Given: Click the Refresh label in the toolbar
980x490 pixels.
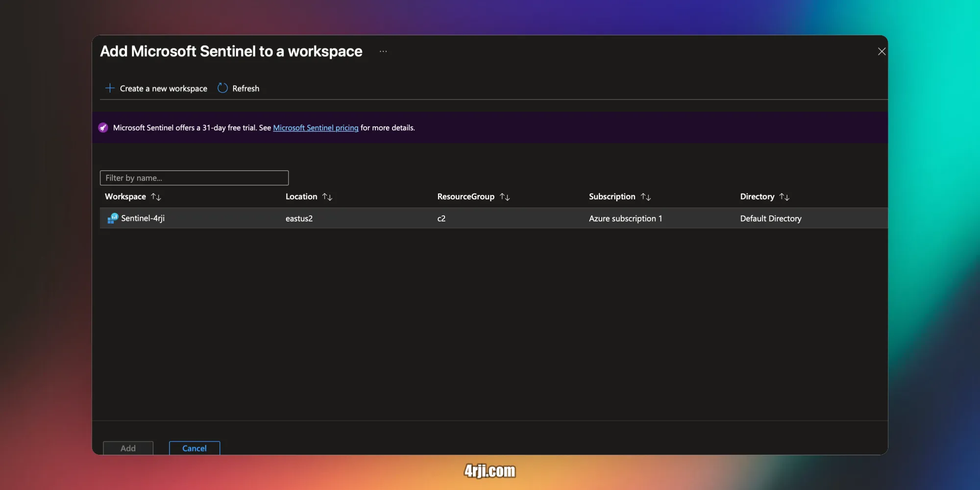Looking at the screenshot, I should click(x=245, y=88).
